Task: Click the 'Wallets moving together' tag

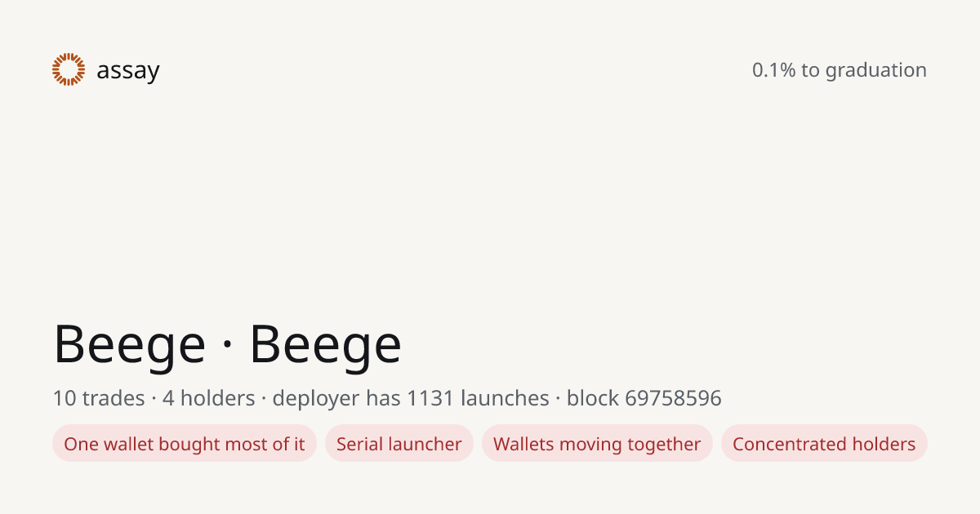Action: tap(597, 444)
